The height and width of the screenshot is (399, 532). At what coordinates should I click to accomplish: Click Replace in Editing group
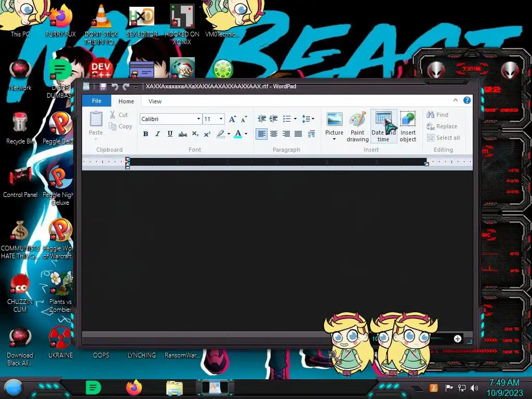pos(442,126)
